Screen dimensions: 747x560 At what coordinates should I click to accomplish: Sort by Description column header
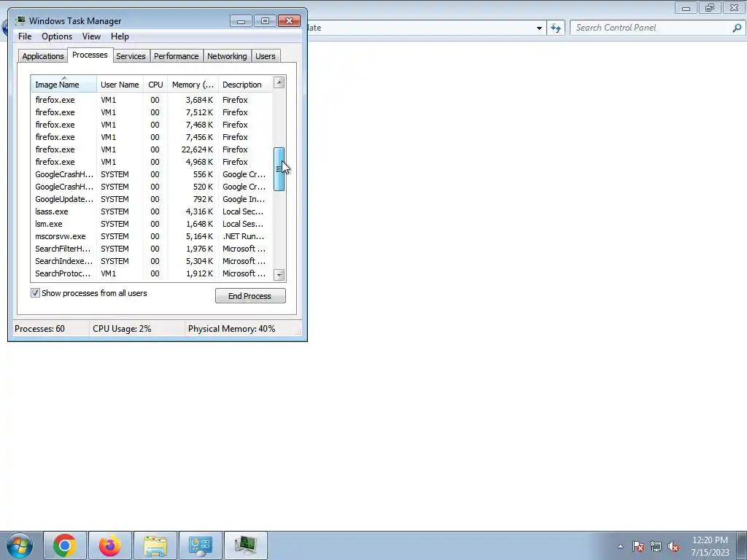(x=245, y=85)
